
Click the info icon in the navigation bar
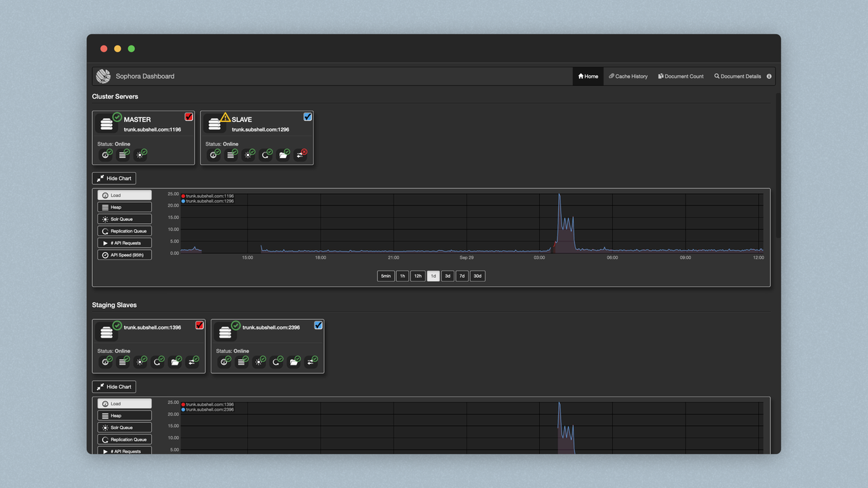coord(768,76)
